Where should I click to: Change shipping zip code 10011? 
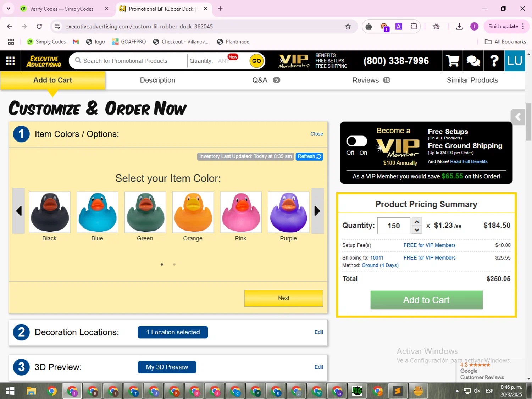[377, 258]
